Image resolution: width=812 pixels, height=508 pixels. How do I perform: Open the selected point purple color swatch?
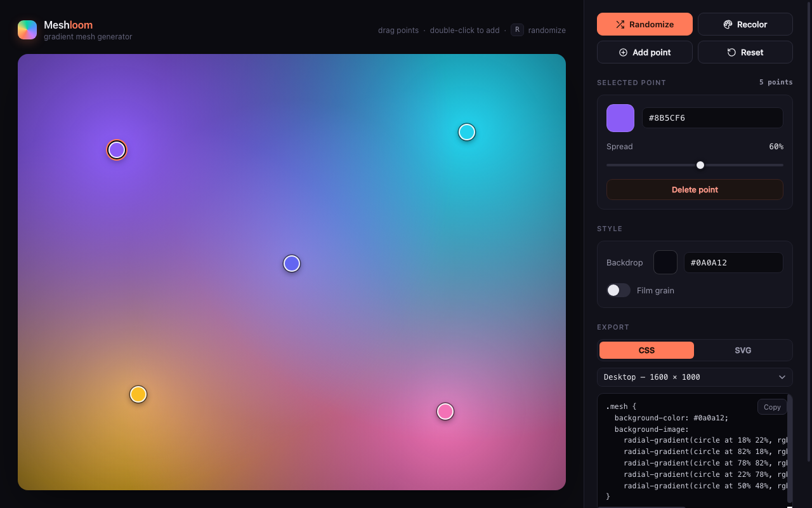620,118
